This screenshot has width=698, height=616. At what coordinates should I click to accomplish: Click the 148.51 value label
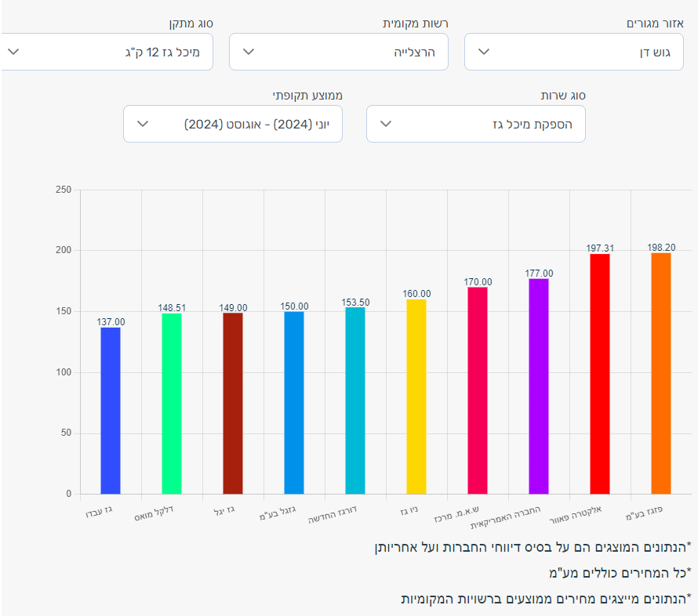click(x=172, y=308)
